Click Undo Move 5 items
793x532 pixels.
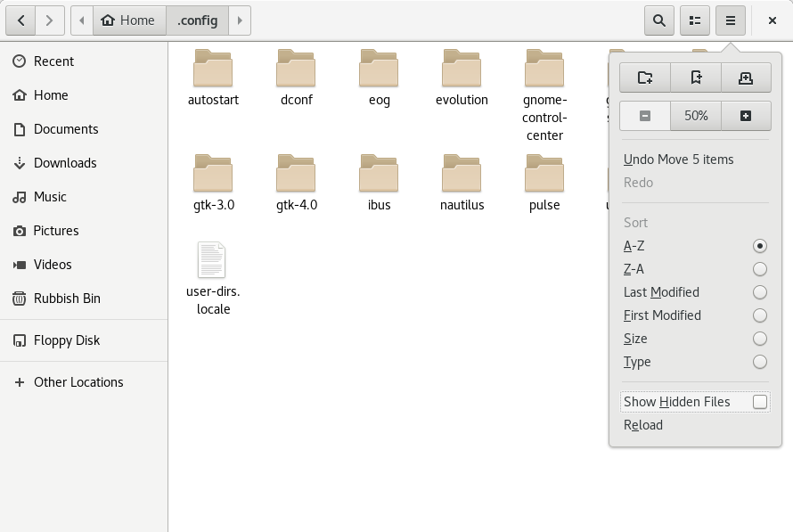click(678, 160)
